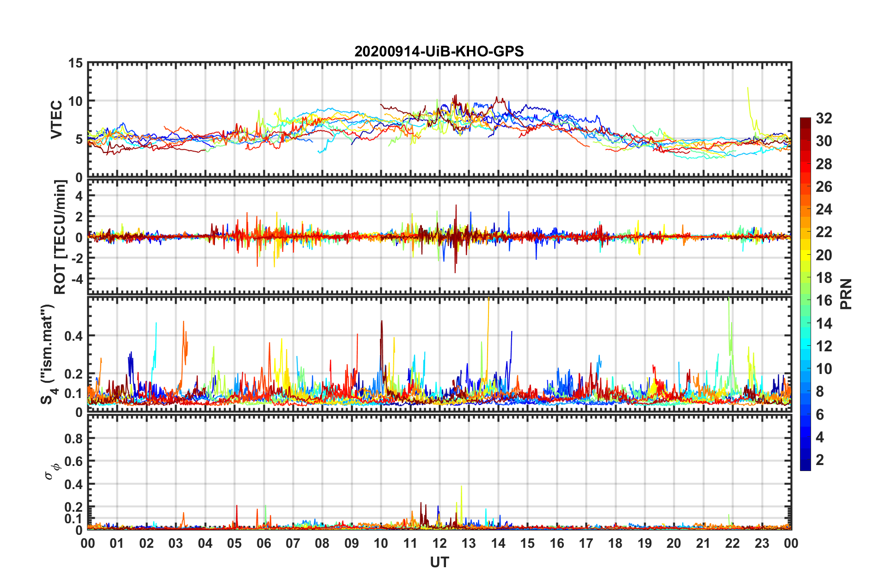The width and height of the screenshot is (879, 588).
Task: Select the ROT [TECU/min] axis label
Action: (x=60, y=237)
